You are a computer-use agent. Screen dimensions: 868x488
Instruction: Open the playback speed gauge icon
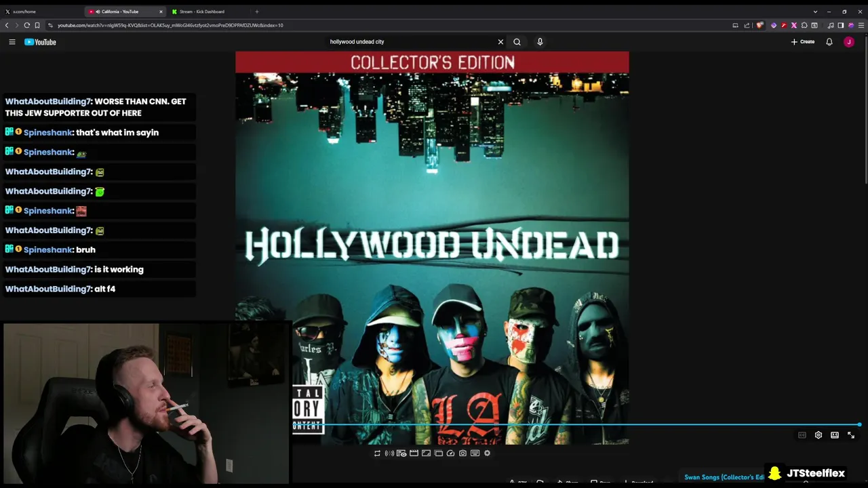coord(450,453)
